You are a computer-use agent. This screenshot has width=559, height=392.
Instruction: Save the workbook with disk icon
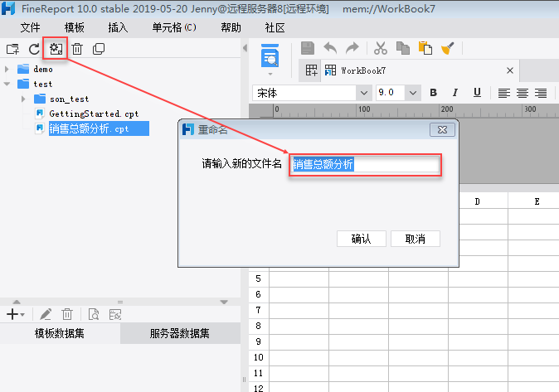(308, 48)
